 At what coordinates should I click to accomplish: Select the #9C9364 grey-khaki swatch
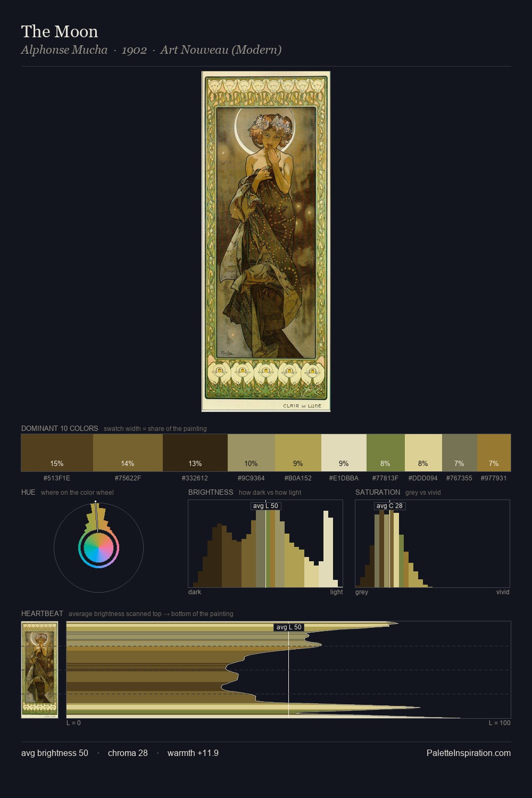pyautogui.click(x=251, y=453)
